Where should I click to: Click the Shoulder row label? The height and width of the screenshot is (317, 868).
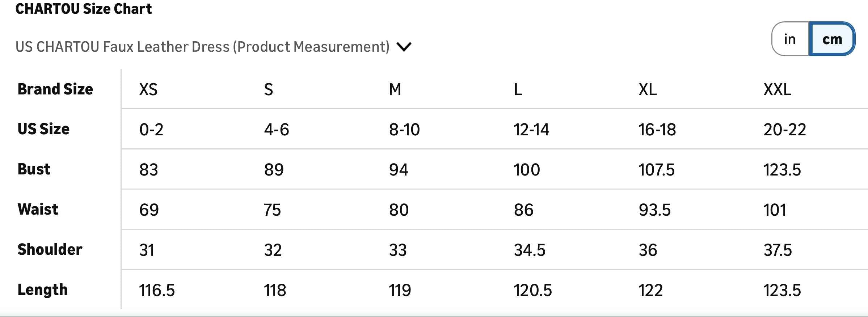[50, 249]
